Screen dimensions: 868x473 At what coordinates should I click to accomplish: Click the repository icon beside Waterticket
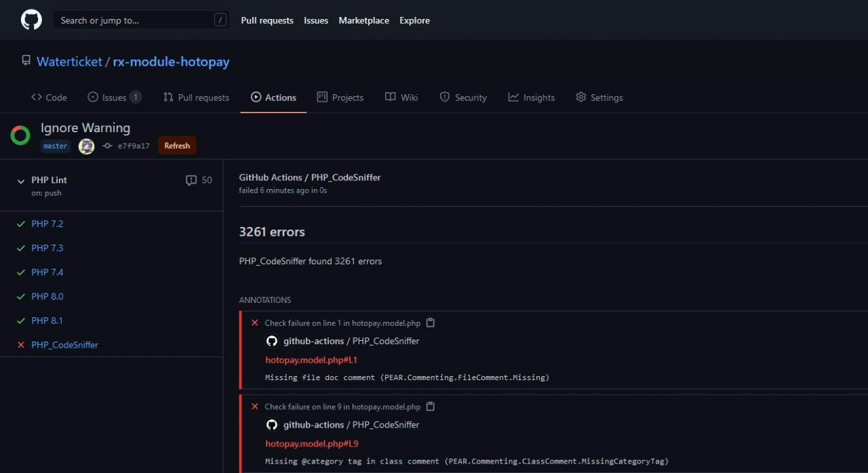(x=26, y=62)
